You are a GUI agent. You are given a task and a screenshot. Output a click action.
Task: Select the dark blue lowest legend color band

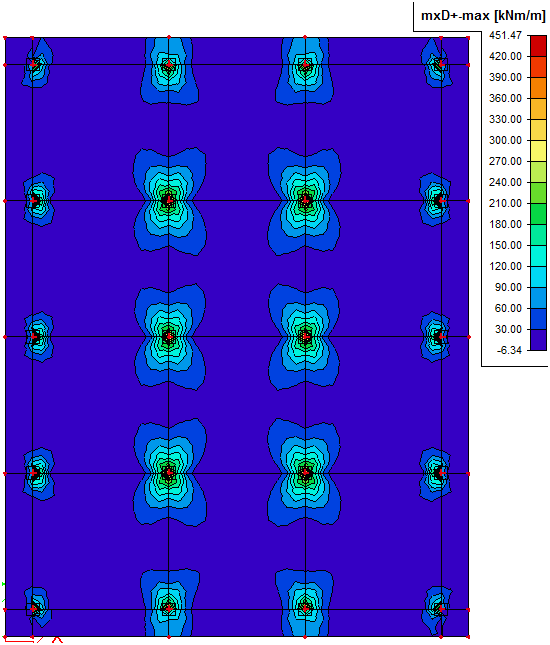click(x=538, y=340)
